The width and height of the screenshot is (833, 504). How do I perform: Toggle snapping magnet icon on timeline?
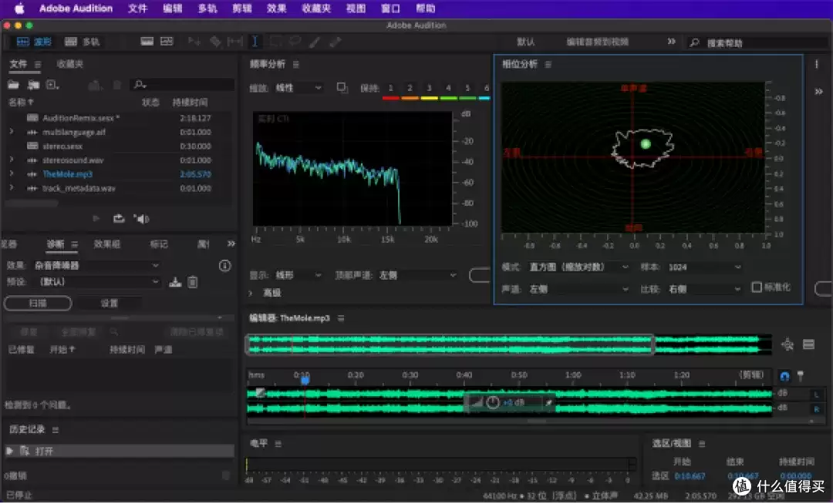point(784,377)
